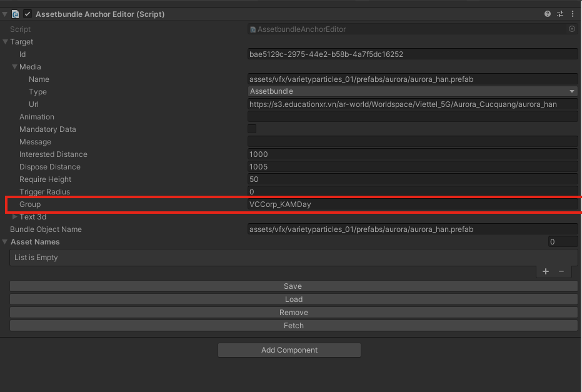Open component preset settings icon
This screenshot has height=392, width=582.
[x=560, y=14]
